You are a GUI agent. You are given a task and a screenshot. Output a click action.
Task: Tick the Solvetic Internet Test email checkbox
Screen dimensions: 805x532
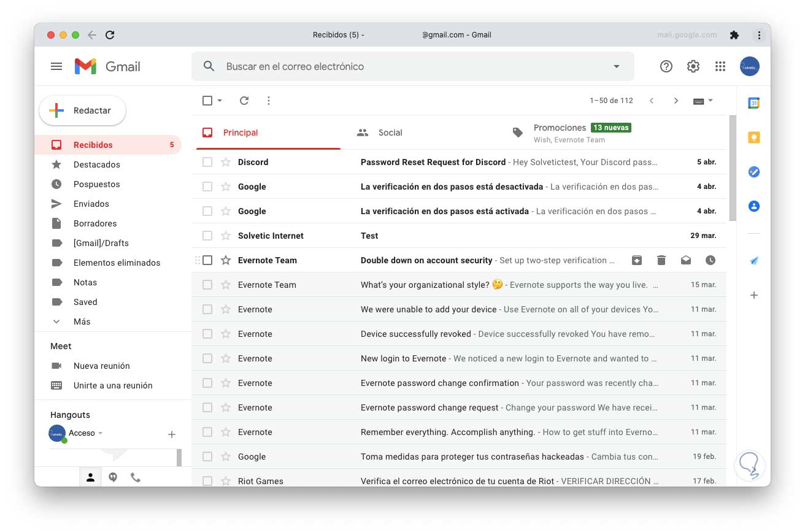pos(207,236)
